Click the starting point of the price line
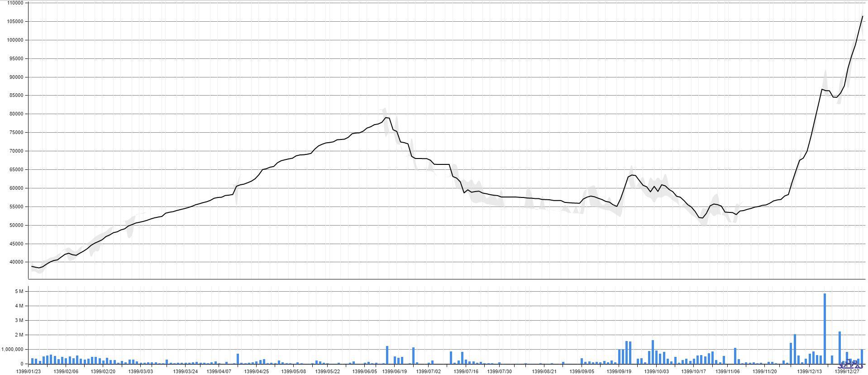 pyautogui.click(x=32, y=266)
